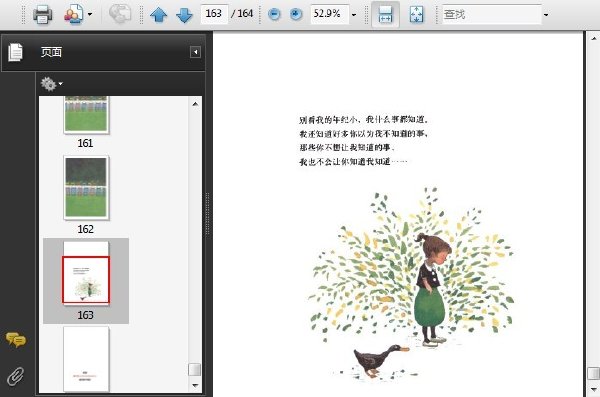Collapse the Pages panel arrow button
Viewport: 600px width, 397px height.
[195, 52]
